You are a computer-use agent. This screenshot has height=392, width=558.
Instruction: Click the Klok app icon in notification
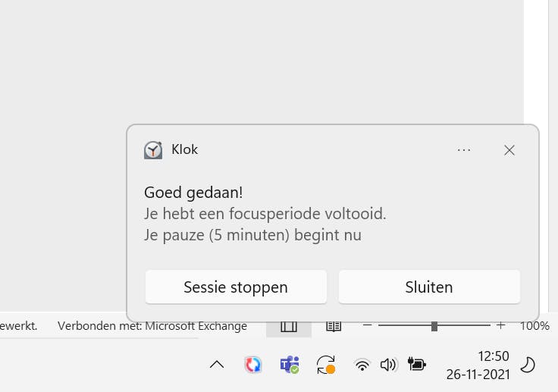click(x=153, y=150)
